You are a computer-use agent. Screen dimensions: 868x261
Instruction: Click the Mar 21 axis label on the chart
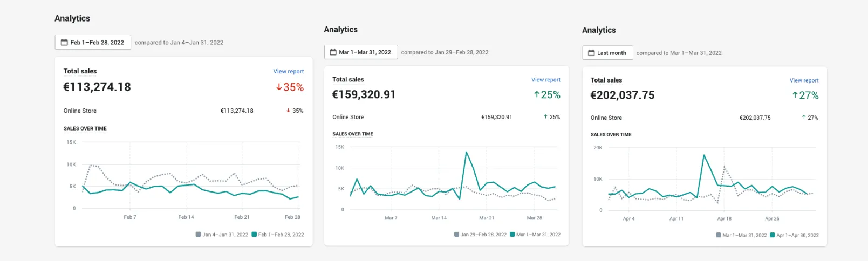pyautogui.click(x=487, y=218)
